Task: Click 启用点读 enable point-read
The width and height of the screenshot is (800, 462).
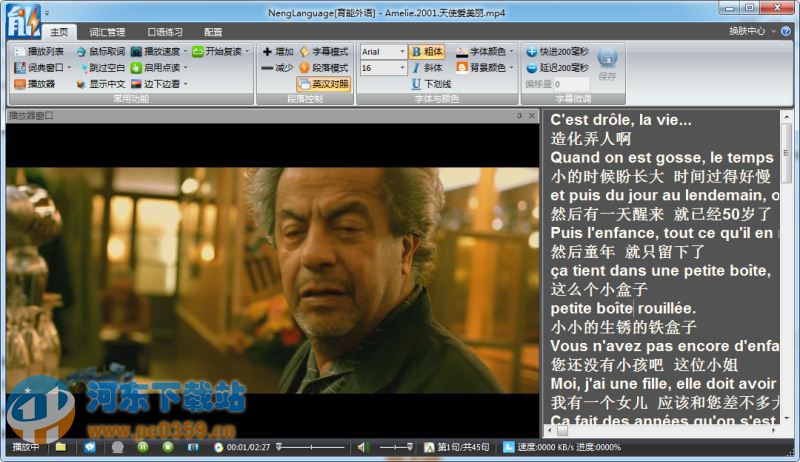Action: [x=156, y=67]
